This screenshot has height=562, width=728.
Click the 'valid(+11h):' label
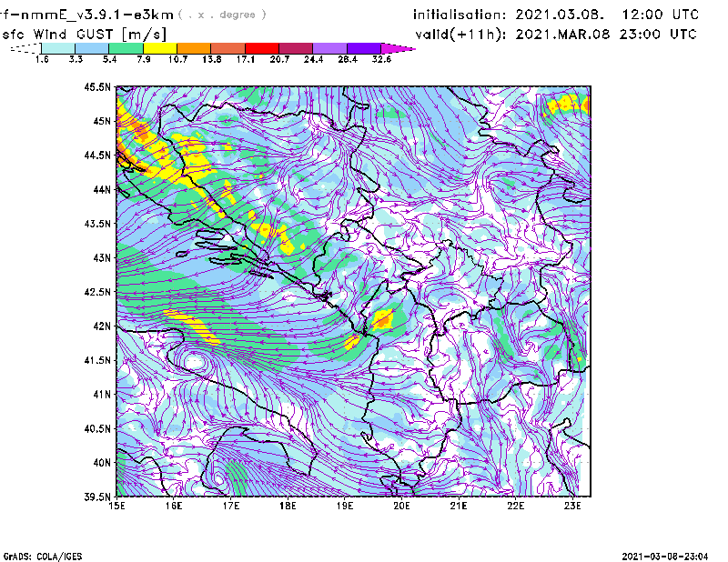click(x=460, y=35)
